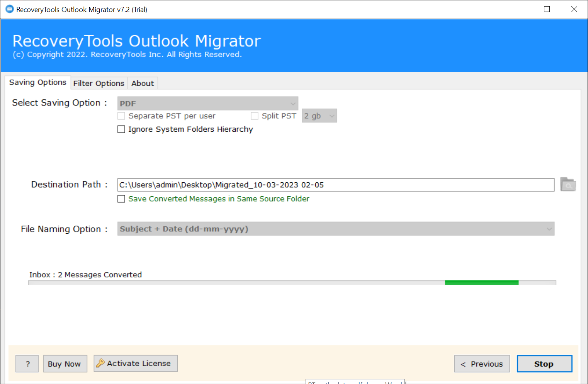
Task: Click the 'Destination Path :' label
Action: click(x=70, y=185)
